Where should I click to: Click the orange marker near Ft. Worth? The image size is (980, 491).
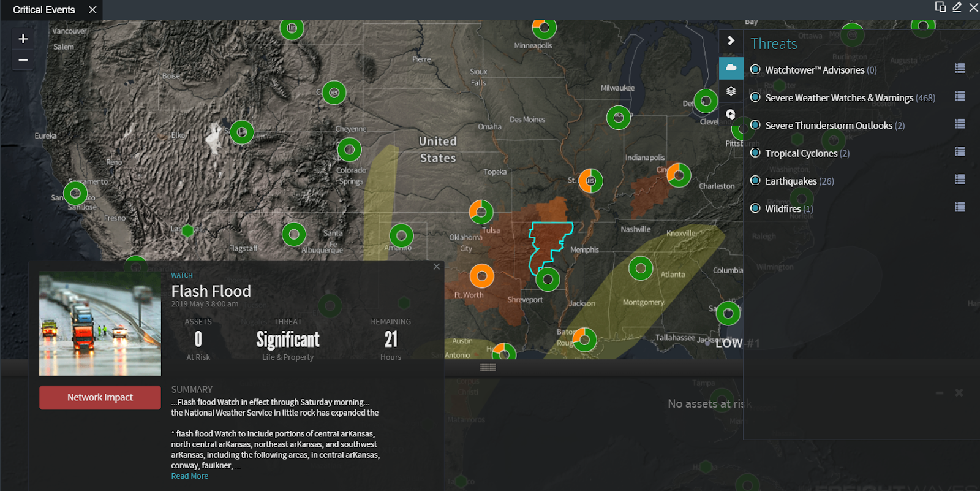click(482, 276)
